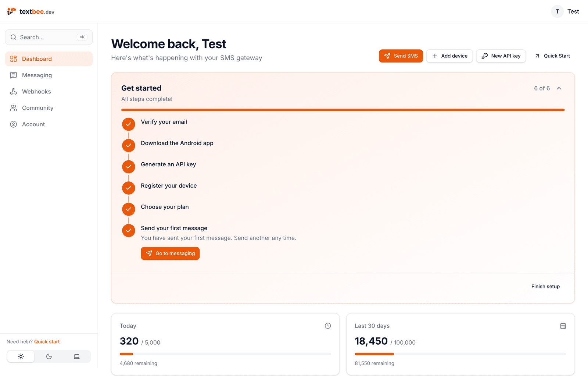Focus the Search input field
This screenshot has height=376, width=588.
pos(49,37)
